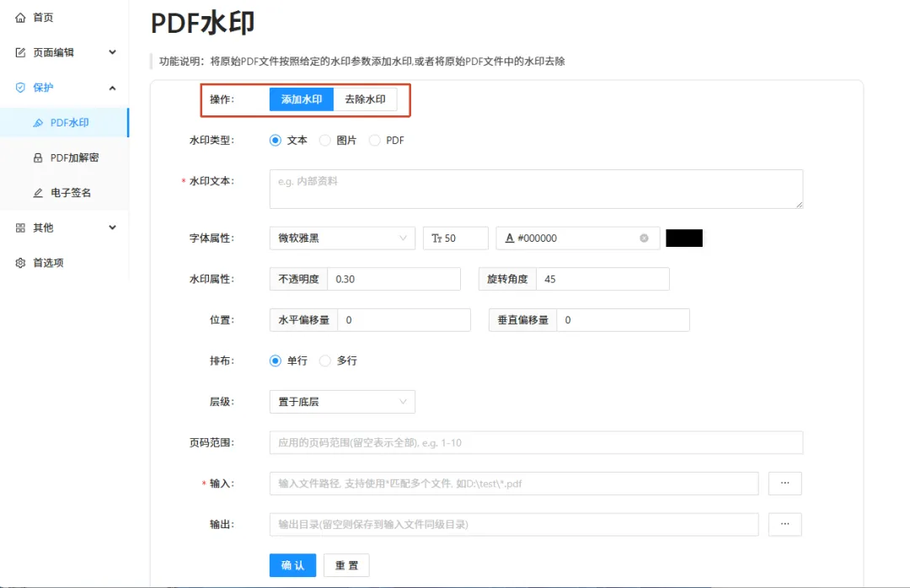The image size is (910, 588).
Task: Click the grid icon beside 其他
Action: pyautogui.click(x=20, y=227)
